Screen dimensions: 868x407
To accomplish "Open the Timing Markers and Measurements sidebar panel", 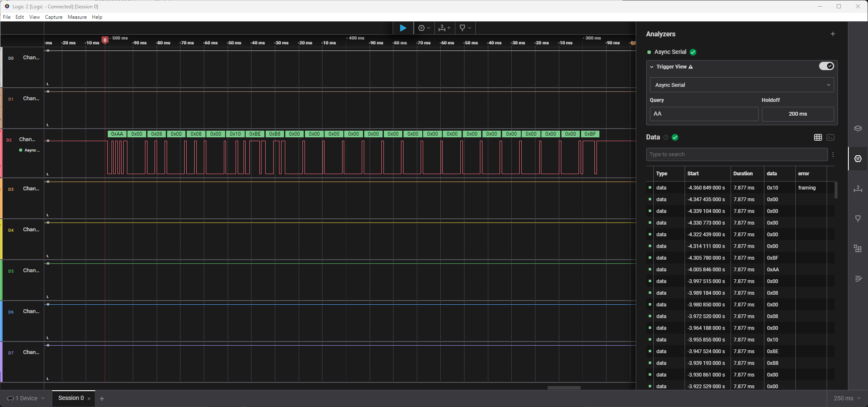I will (x=858, y=189).
